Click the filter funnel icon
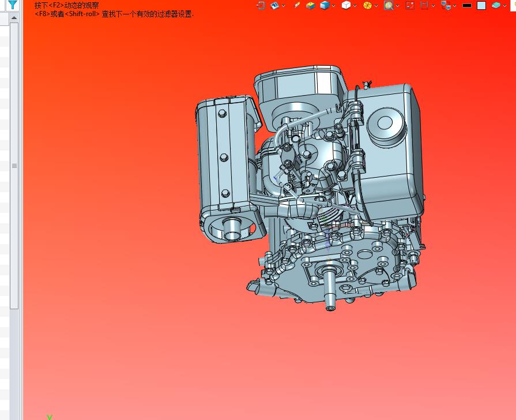The height and width of the screenshot is (420, 516). click(13, 5)
